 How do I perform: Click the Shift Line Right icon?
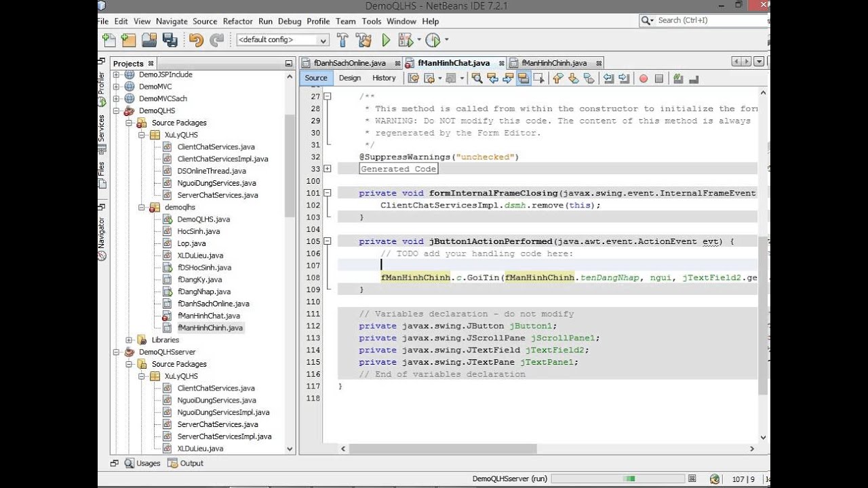click(x=624, y=79)
